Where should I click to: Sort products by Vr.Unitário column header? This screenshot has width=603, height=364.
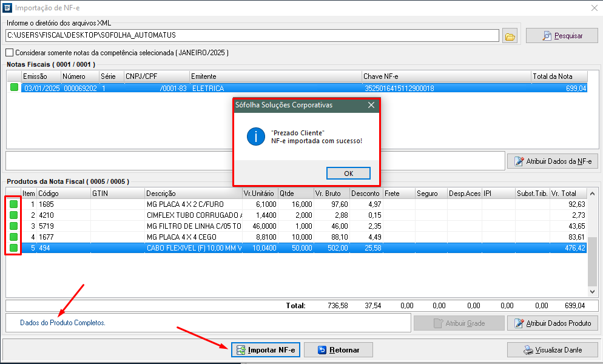259,194
